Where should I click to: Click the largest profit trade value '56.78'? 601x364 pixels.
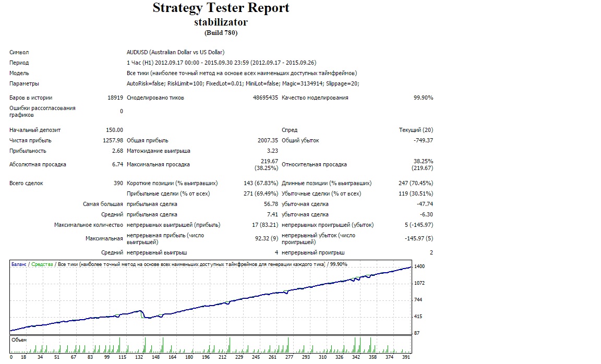[x=271, y=204]
